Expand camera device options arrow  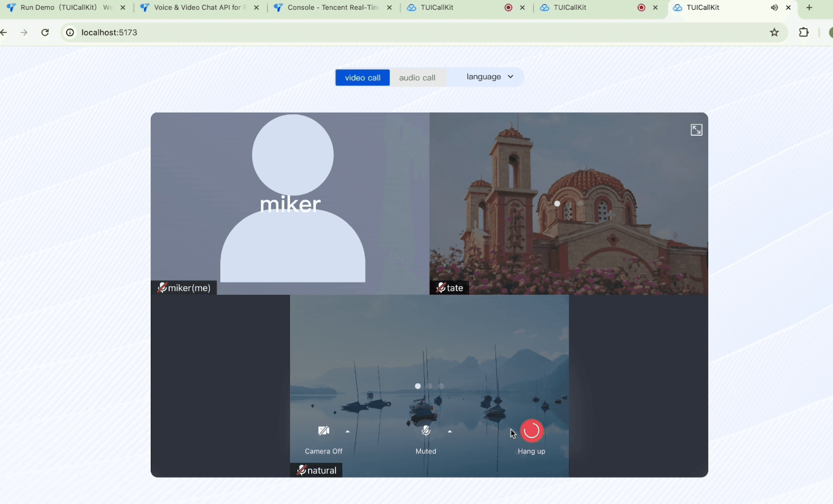[348, 431]
